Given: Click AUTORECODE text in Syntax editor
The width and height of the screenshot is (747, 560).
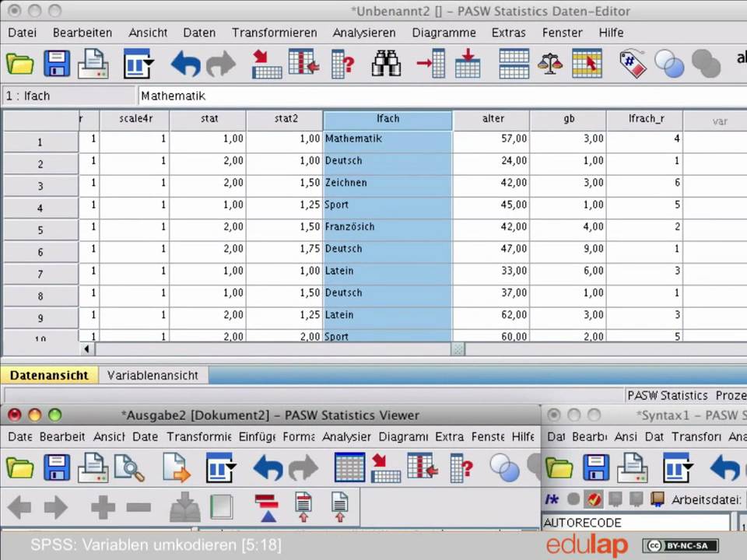Looking at the screenshot, I should point(582,523).
